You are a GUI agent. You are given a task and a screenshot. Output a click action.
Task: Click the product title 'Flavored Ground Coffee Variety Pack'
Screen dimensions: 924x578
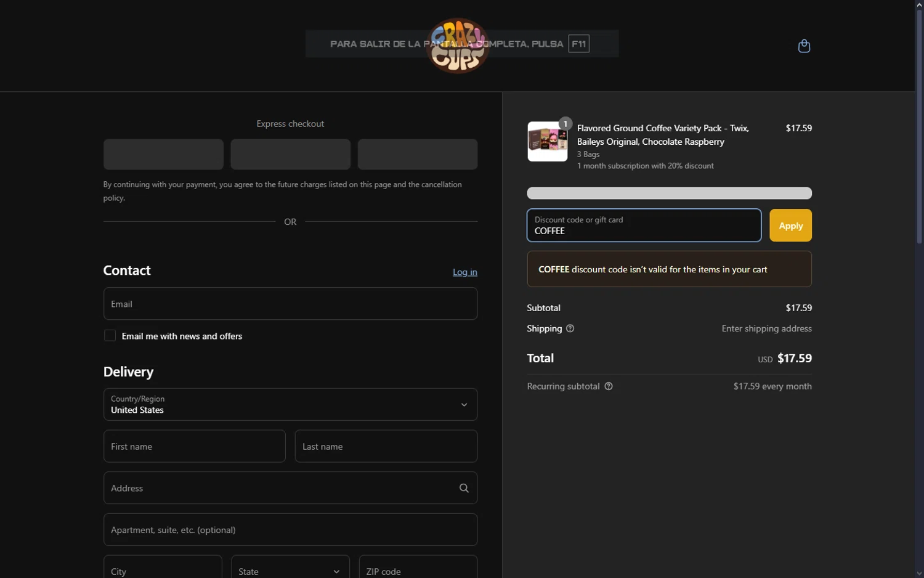tap(663, 135)
